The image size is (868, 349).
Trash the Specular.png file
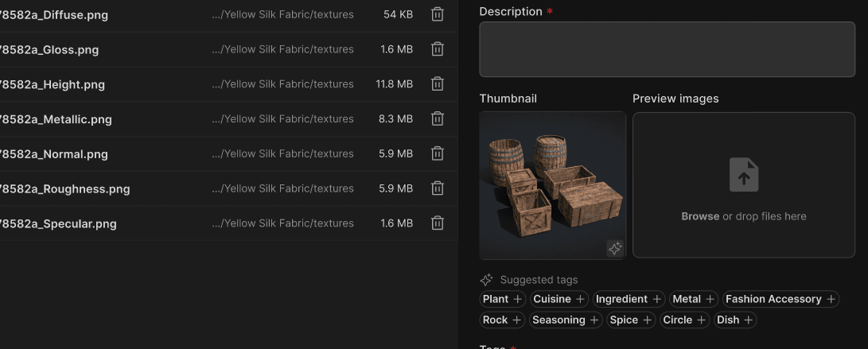pos(437,223)
